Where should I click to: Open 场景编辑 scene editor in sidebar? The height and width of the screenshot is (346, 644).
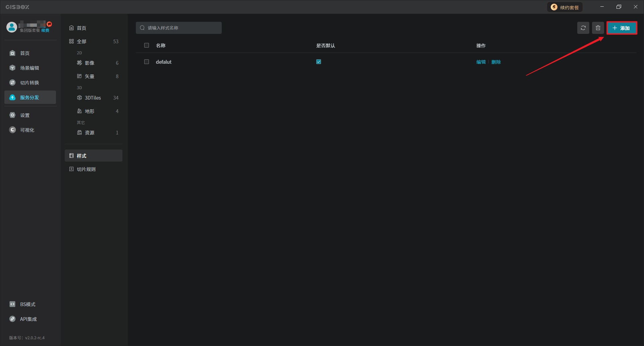click(x=30, y=68)
